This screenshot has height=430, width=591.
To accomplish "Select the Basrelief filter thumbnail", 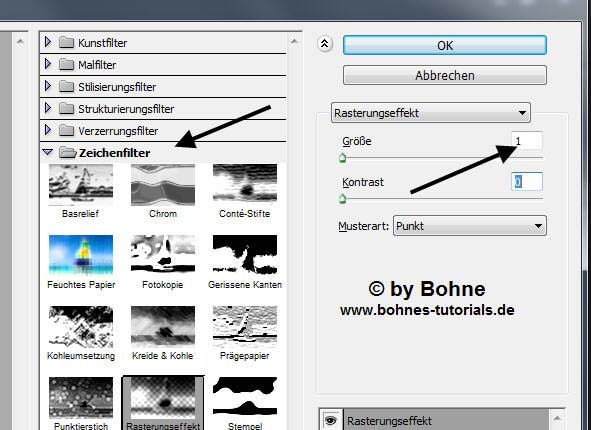I will pyautogui.click(x=81, y=185).
